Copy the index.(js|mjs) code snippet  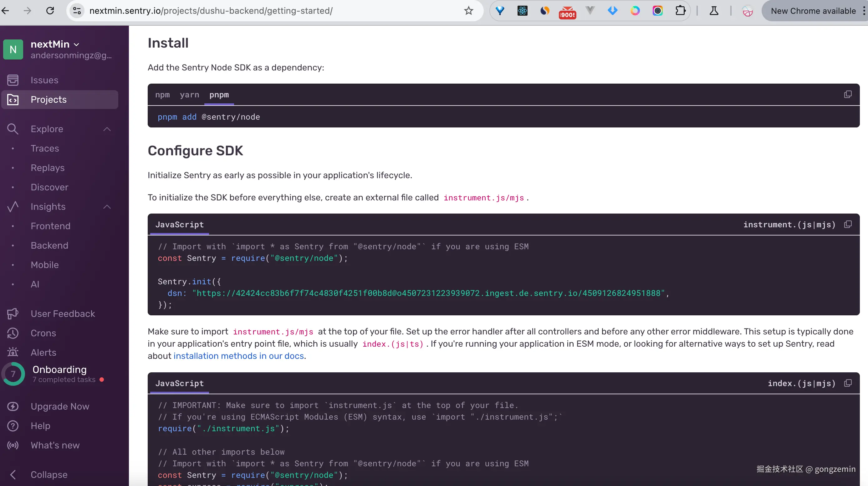click(848, 383)
